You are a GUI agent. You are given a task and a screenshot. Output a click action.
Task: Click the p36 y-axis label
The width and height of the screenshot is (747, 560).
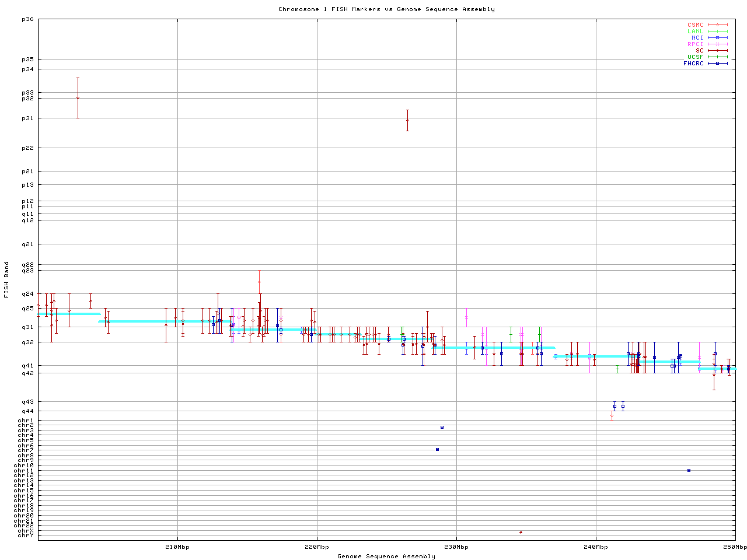click(27, 19)
